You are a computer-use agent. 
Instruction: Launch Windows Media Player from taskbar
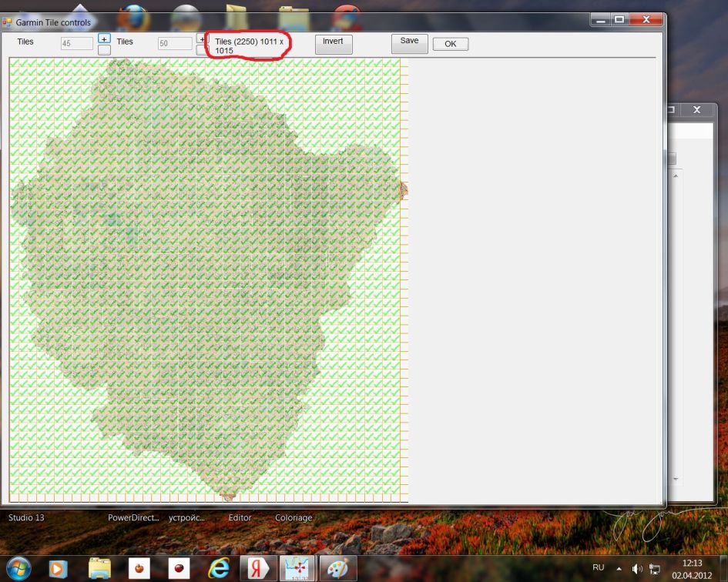58,568
